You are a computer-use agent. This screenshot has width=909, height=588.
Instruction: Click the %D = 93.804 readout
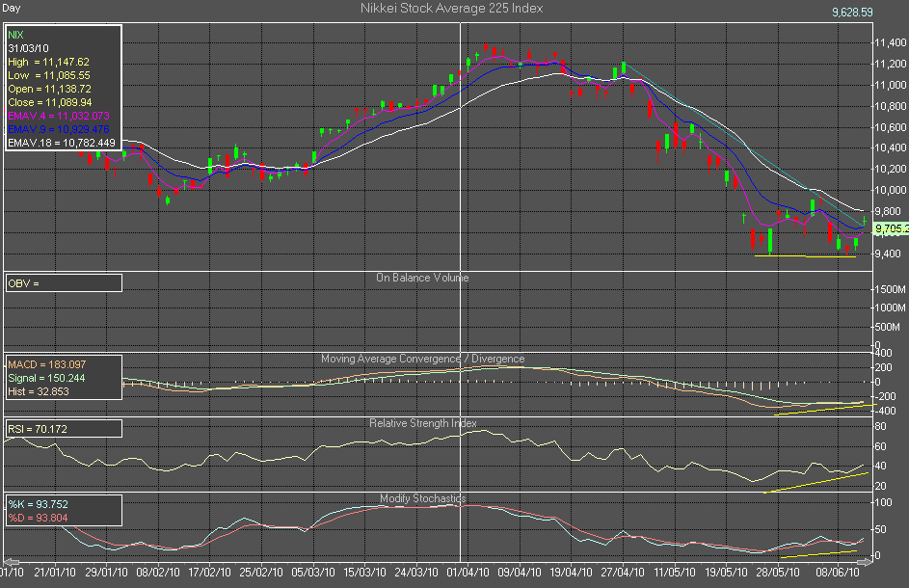[39, 518]
